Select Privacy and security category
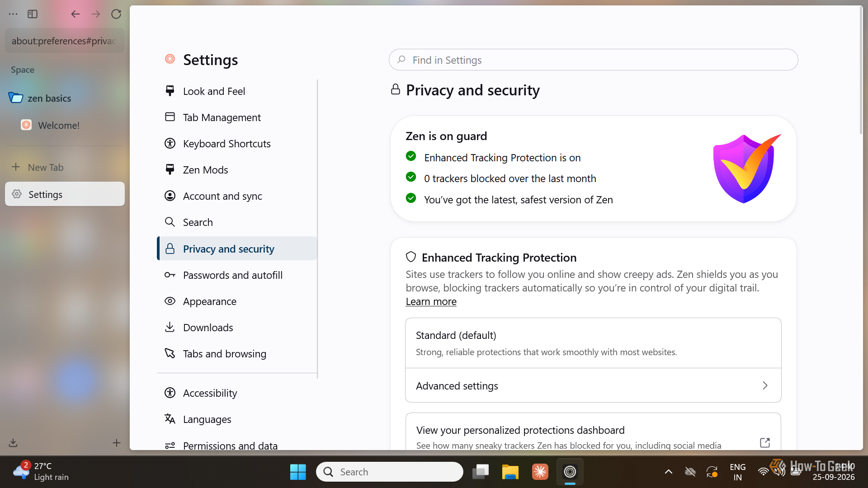Viewport: 868px width, 488px height. [237, 249]
